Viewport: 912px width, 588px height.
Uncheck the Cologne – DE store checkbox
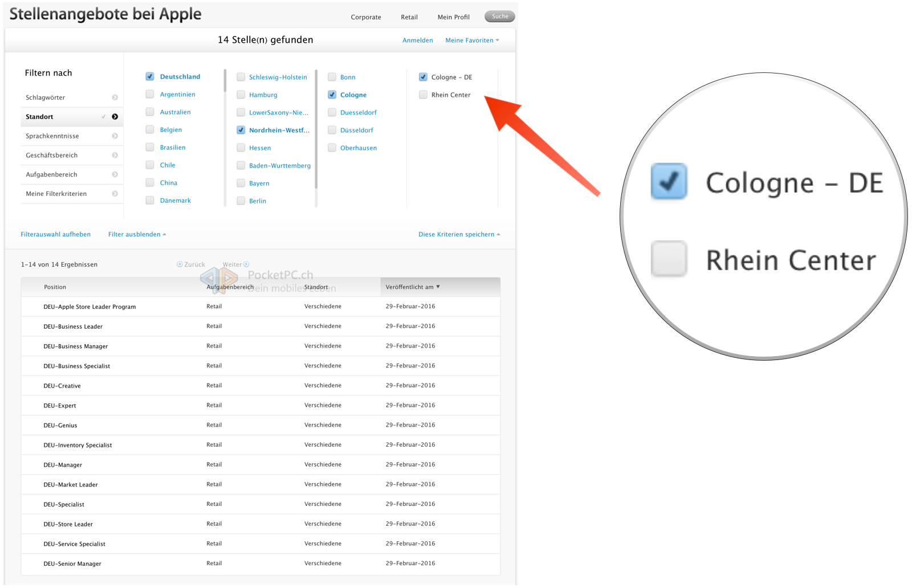pos(423,77)
